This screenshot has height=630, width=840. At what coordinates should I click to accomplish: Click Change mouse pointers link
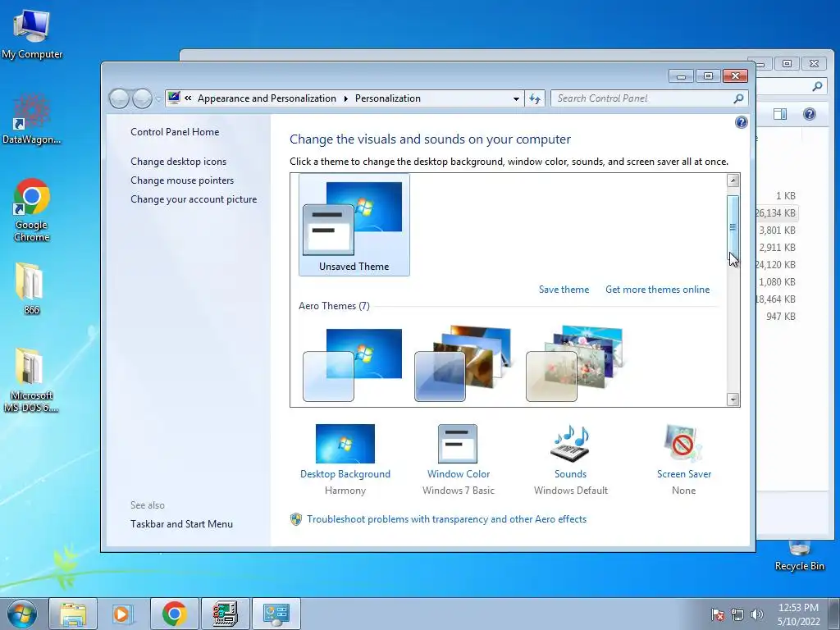[x=182, y=180]
